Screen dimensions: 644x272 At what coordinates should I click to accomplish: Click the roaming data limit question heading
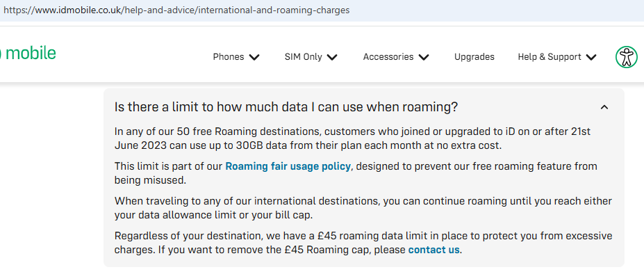coord(286,107)
